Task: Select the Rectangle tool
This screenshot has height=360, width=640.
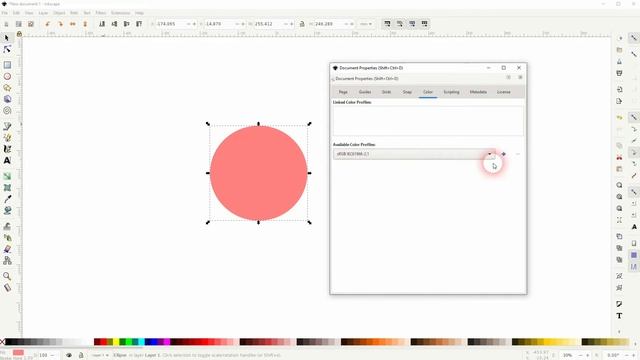Action: point(7,65)
